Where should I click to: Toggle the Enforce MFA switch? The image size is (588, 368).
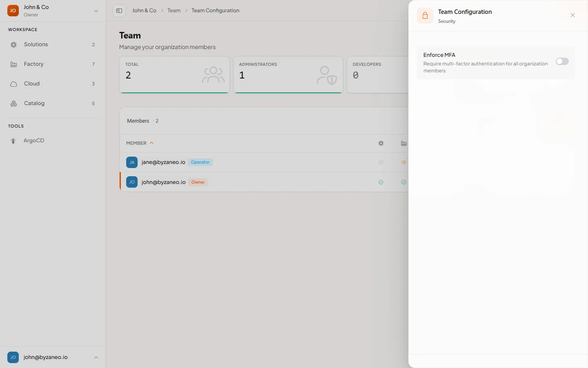click(x=562, y=61)
